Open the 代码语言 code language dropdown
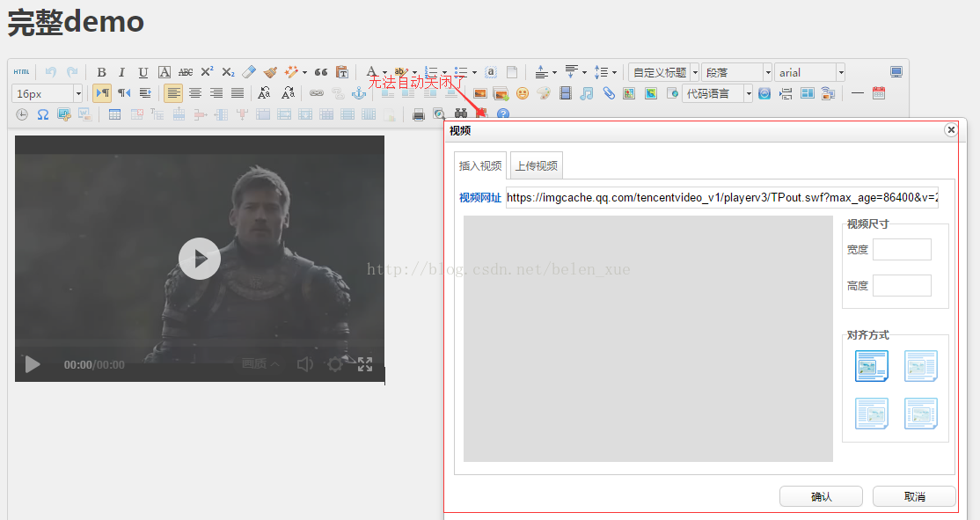 point(749,93)
